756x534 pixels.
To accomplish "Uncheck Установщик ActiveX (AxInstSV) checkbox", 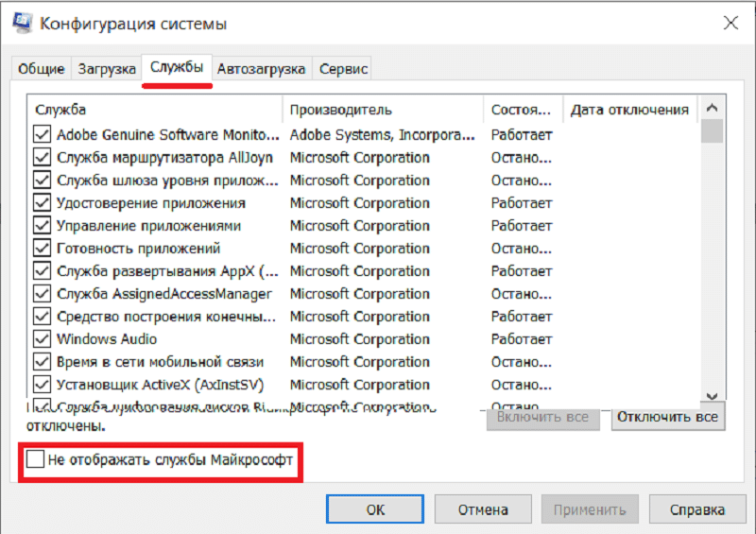I will (x=42, y=384).
